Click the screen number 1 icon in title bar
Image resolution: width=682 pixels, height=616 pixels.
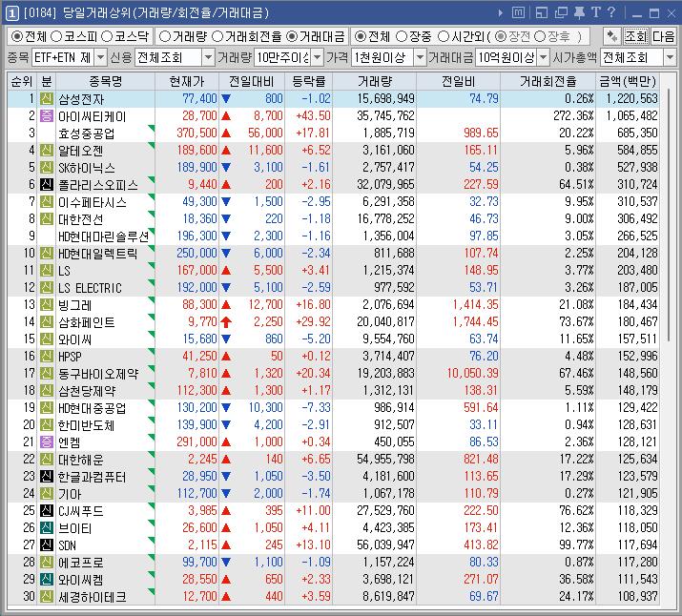(x=11, y=13)
